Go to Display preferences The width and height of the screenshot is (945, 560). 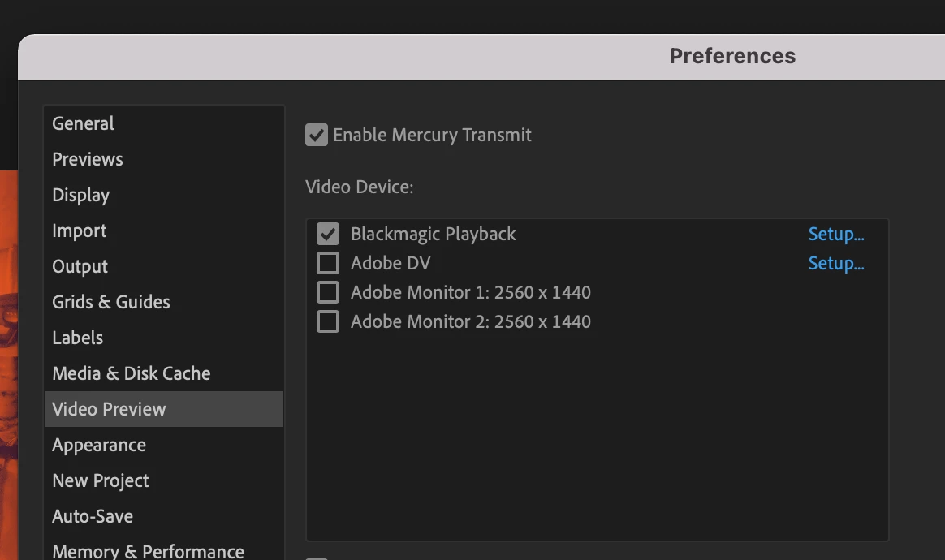coord(81,195)
